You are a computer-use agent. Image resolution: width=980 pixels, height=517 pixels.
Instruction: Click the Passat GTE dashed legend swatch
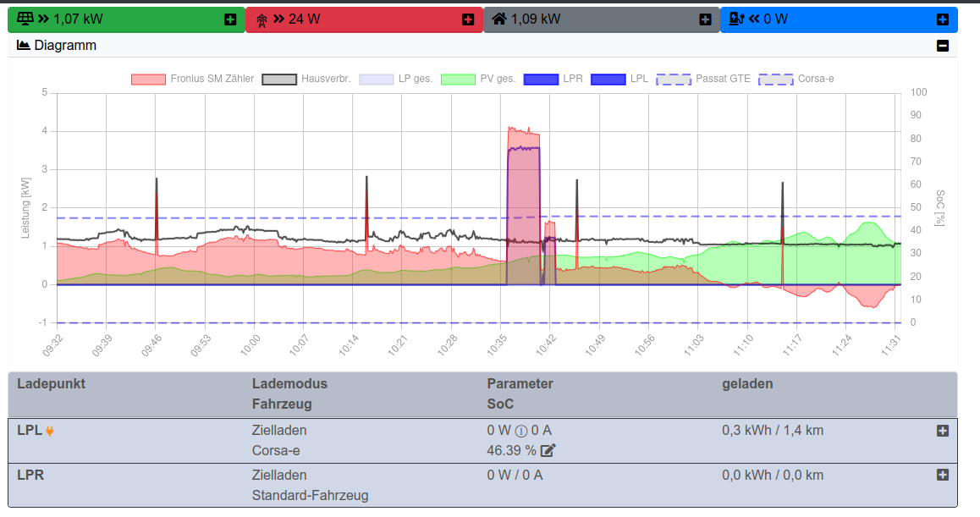(674, 79)
